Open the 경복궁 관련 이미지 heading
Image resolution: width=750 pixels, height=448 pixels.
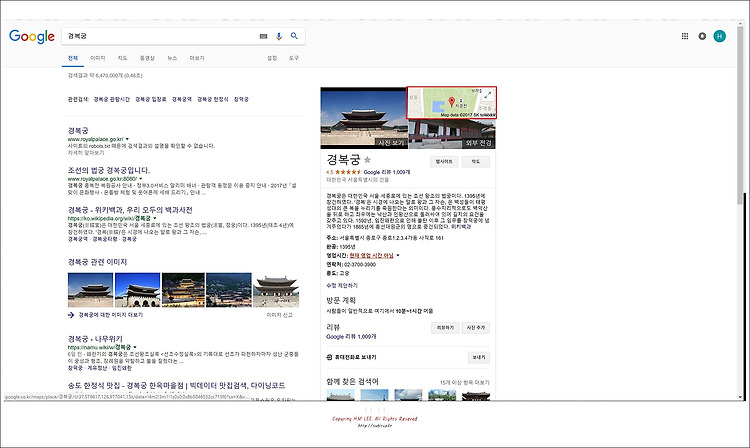coord(97,262)
